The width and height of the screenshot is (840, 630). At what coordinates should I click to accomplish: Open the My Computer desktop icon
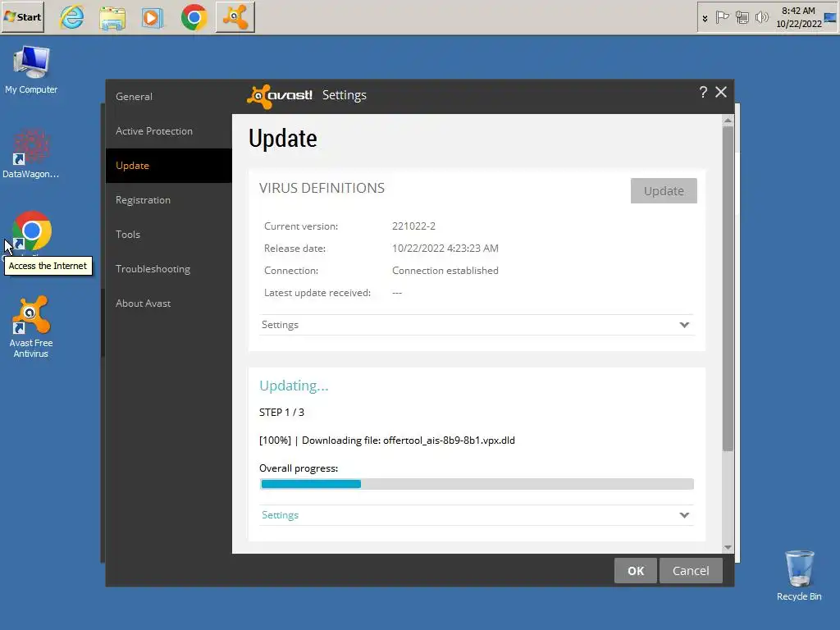point(31,71)
